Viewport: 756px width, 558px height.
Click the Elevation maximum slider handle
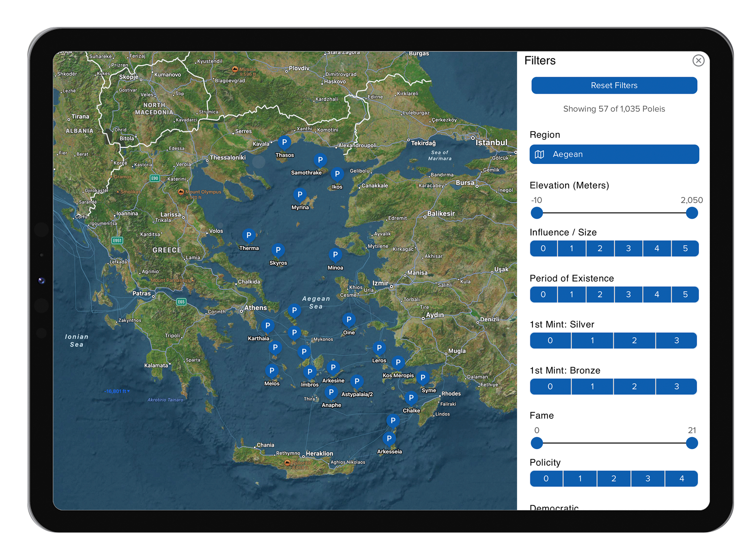click(692, 213)
